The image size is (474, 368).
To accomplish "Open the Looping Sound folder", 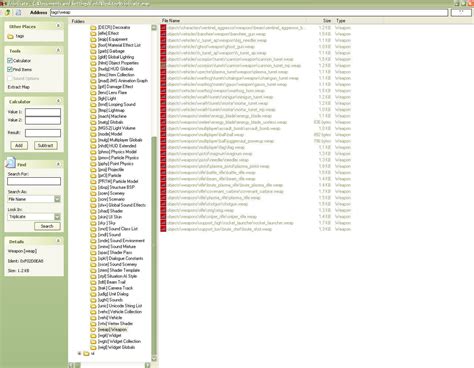I will [x=113, y=104].
